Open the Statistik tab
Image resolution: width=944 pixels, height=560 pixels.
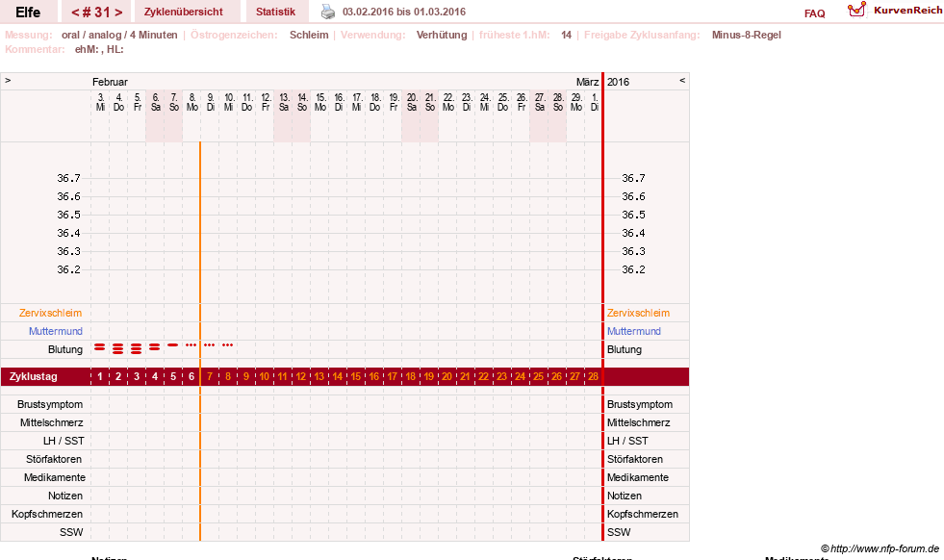pos(276,12)
